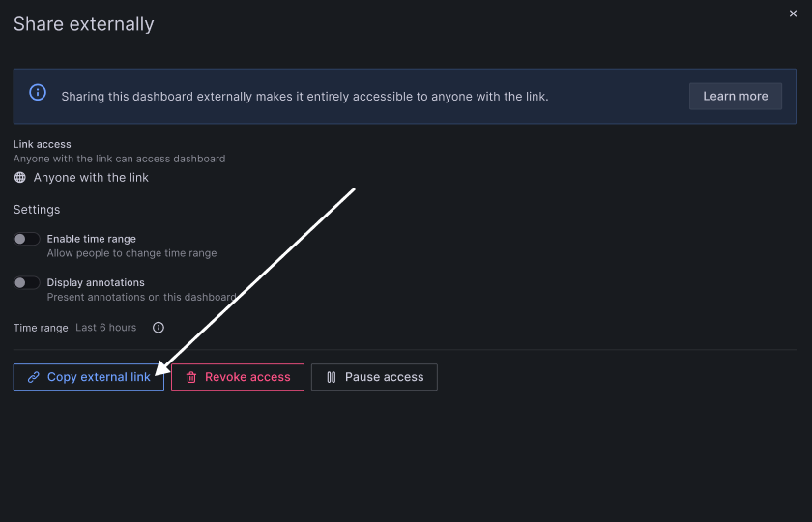Click the trash icon on Revoke access
Screen dimensions: 812x522
tap(191, 377)
